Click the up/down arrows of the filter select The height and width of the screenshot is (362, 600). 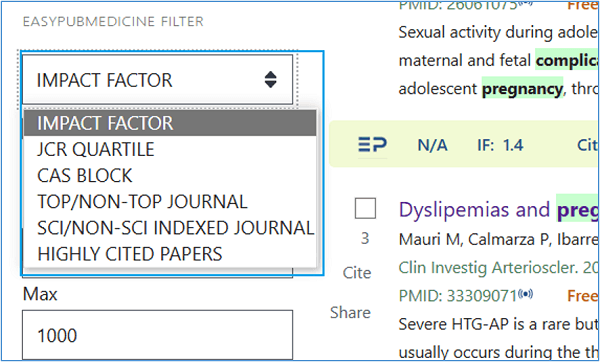coord(271,80)
